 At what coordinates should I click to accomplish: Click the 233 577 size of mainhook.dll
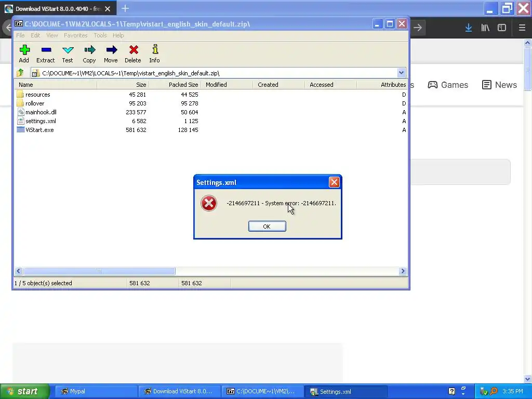point(136,112)
